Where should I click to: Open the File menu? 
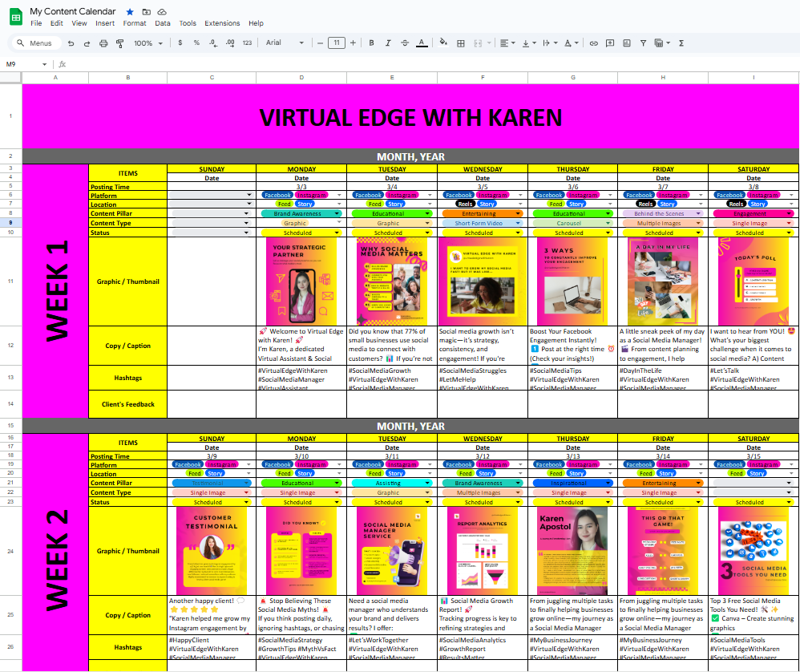click(x=36, y=23)
